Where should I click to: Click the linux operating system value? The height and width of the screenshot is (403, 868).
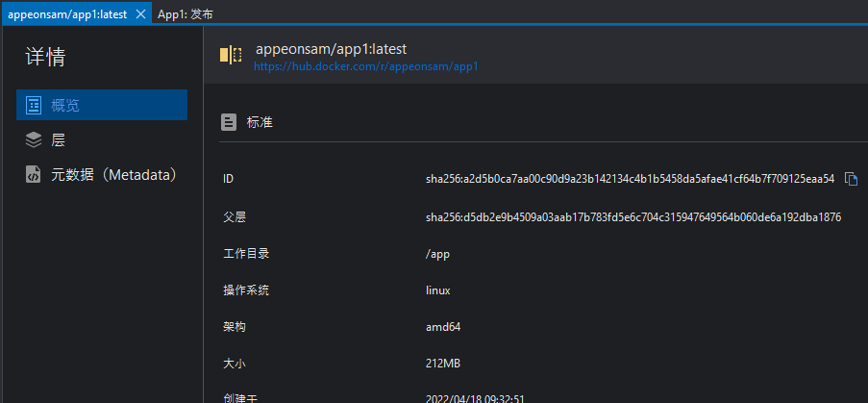(x=438, y=290)
